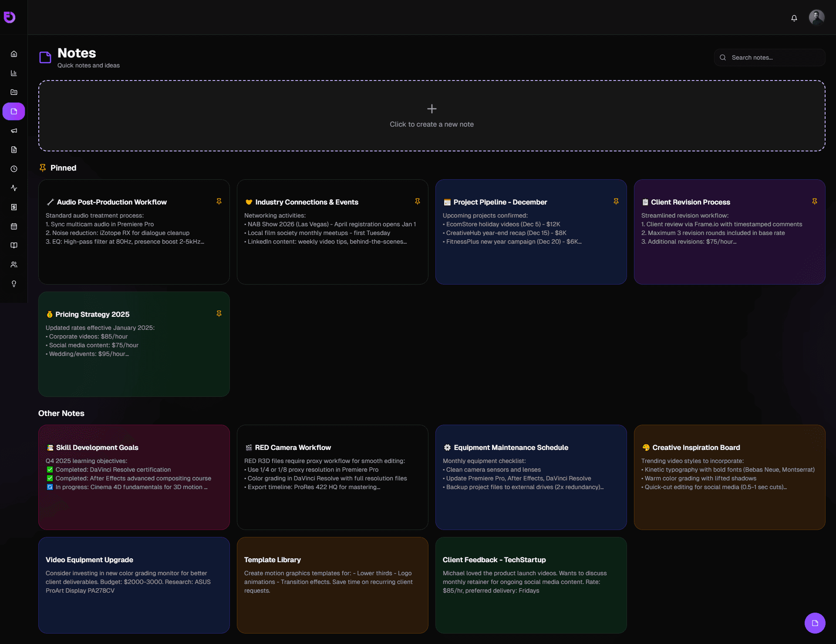The image size is (836, 644).
Task: Click the people team sidebar icon
Action: click(x=14, y=265)
